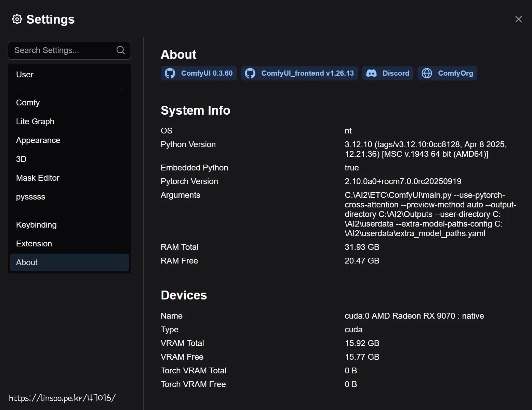
Task: Click the OS value 'nt'
Action: [x=348, y=131]
